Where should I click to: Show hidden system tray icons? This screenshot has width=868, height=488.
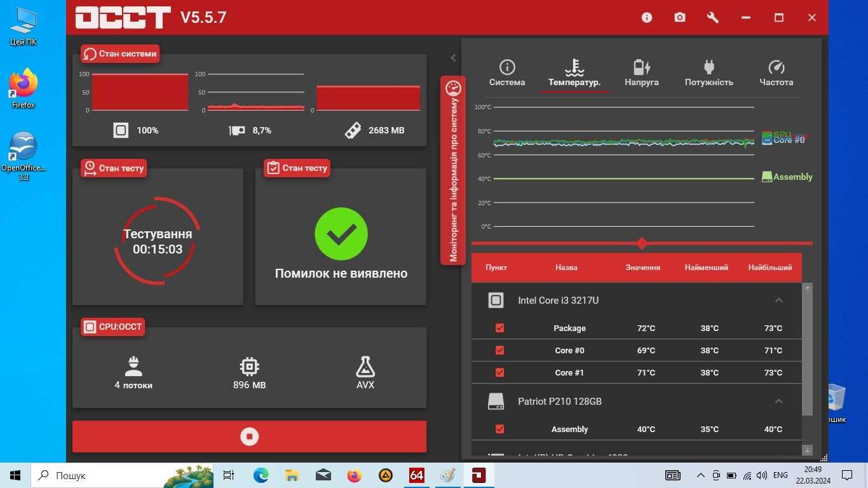click(x=701, y=475)
